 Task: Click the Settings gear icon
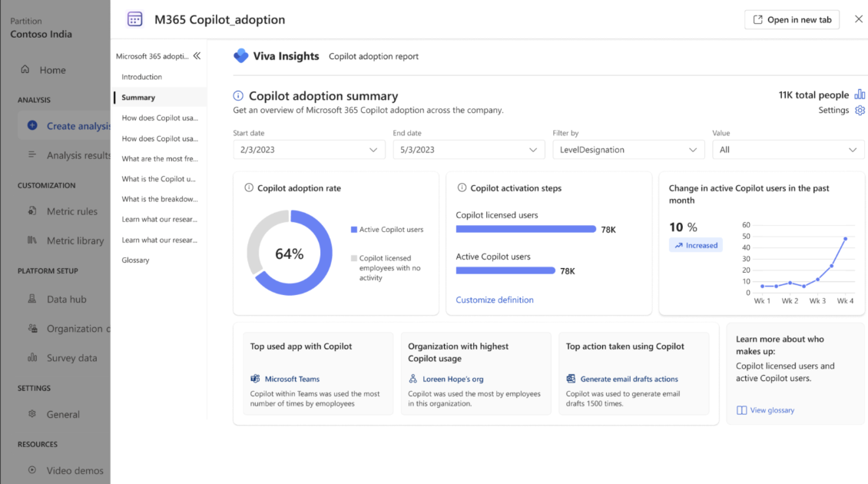(860, 111)
